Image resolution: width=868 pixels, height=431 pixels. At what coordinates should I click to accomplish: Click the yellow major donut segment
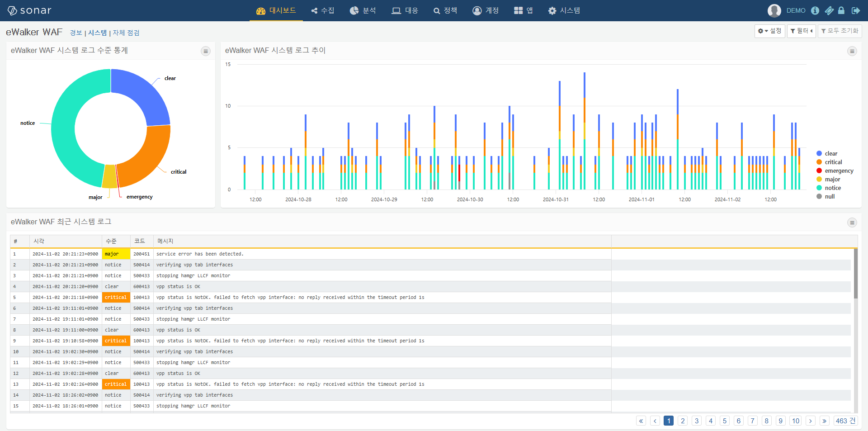109,177
